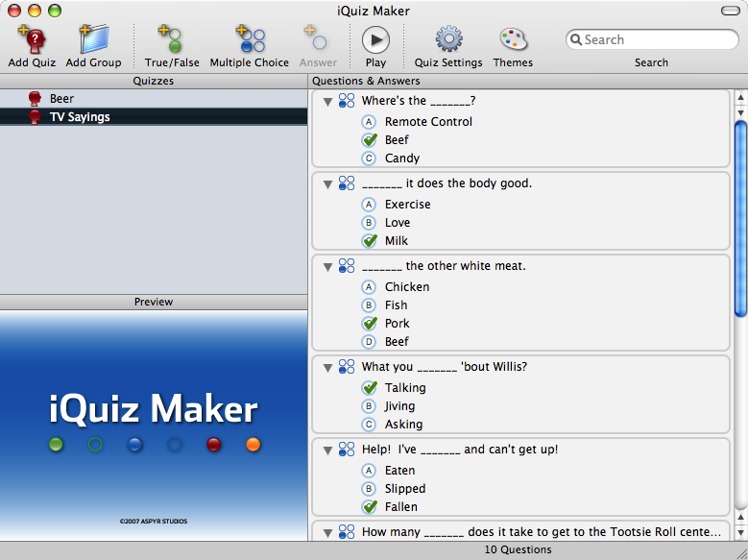The image size is (748, 560).
Task: Click the "Jiving" answer text
Action: coord(400,406)
